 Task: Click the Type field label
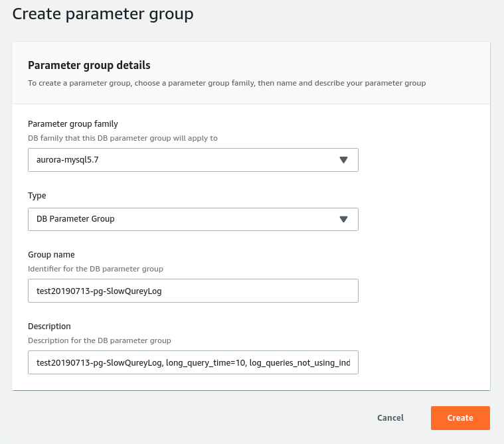click(x=37, y=196)
